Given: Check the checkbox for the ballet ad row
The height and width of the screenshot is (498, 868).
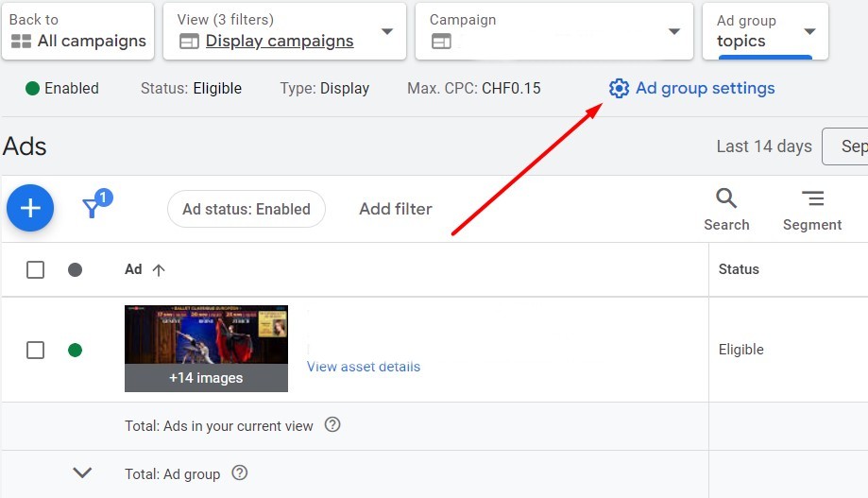Looking at the screenshot, I should [36, 351].
